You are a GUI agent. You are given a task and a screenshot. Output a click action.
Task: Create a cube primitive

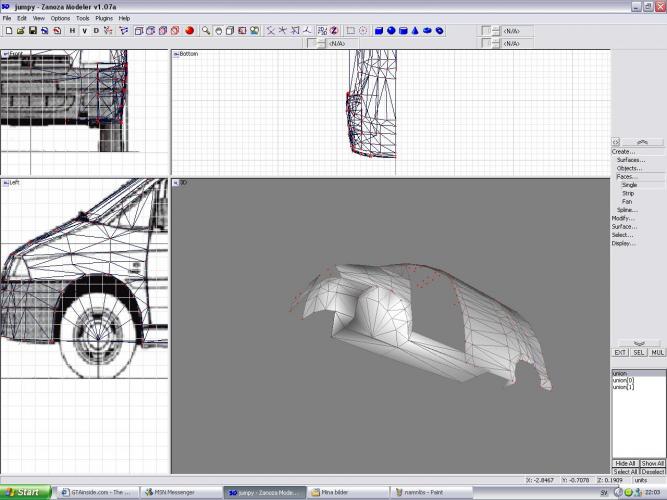(379, 31)
